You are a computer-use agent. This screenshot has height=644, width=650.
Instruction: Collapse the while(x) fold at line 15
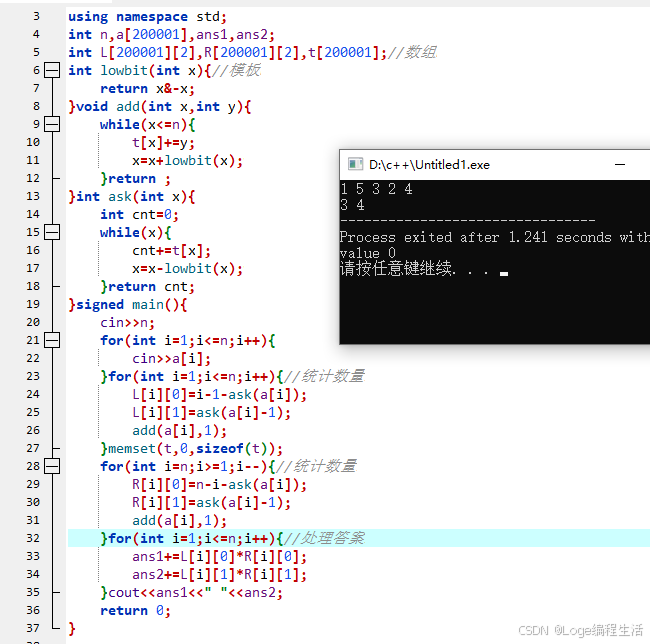[52, 232]
